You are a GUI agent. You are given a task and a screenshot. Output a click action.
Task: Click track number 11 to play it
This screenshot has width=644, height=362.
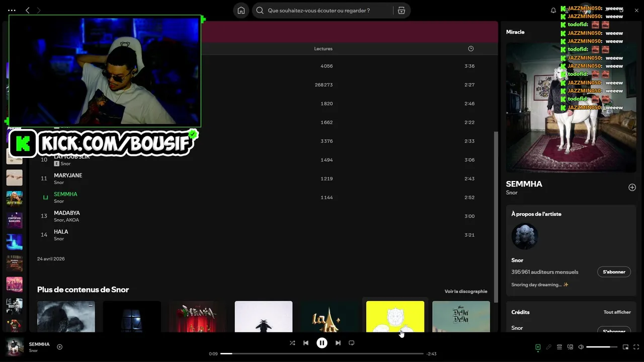[x=44, y=178]
